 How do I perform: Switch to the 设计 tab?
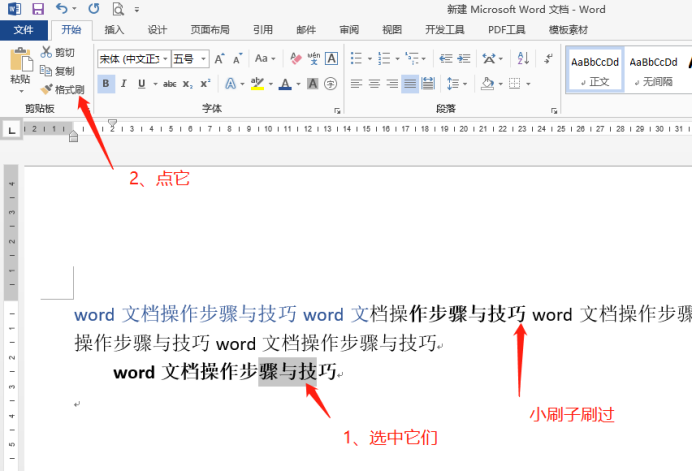click(x=157, y=30)
